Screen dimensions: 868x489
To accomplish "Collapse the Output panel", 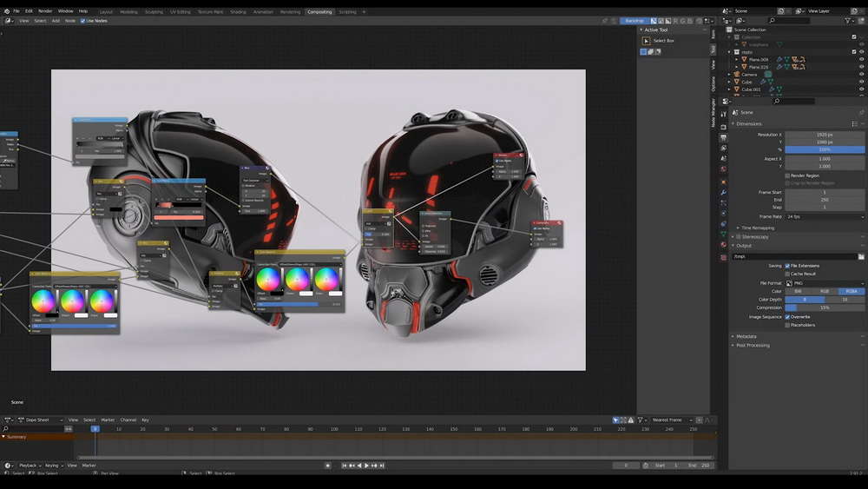I will (742, 246).
